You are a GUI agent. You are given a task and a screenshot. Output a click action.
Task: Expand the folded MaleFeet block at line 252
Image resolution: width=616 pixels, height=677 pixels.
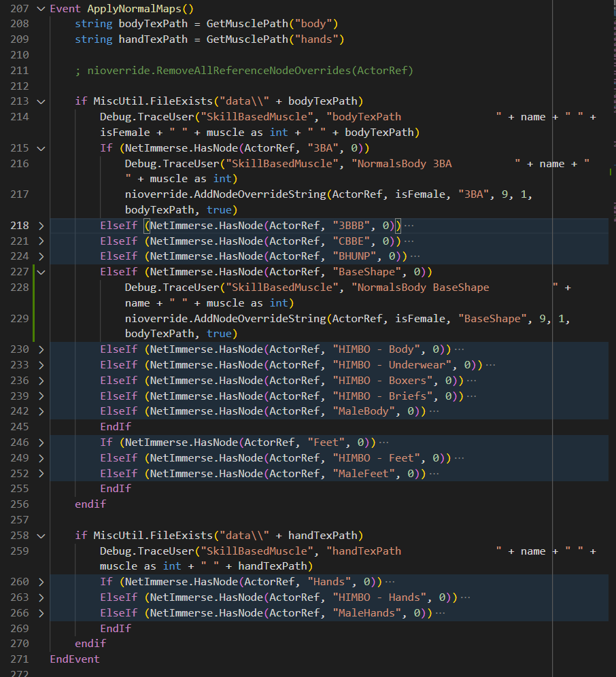[x=41, y=474]
